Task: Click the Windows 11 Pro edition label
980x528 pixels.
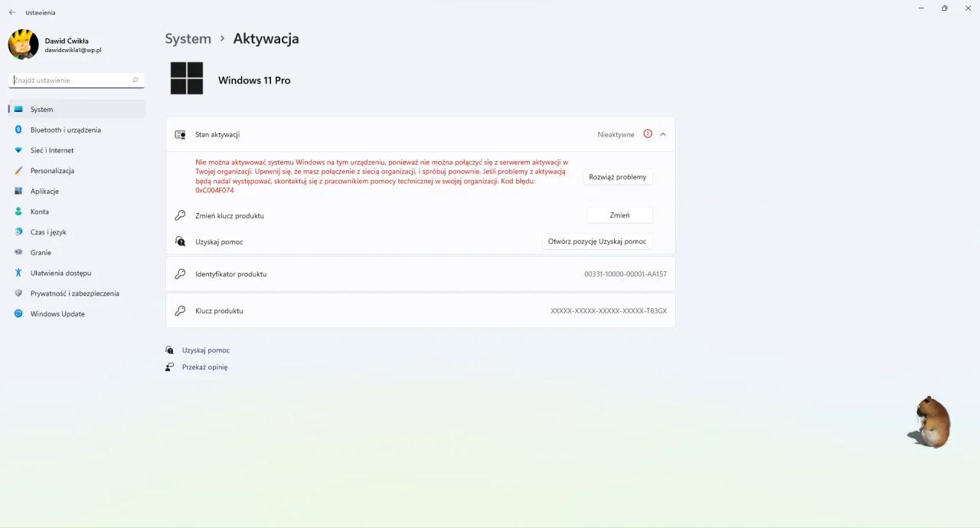Action: pyautogui.click(x=254, y=80)
